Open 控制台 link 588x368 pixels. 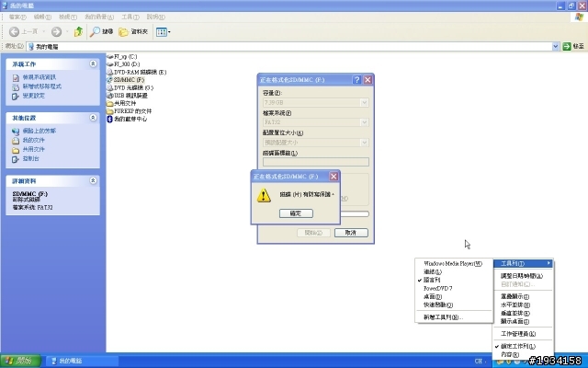coord(30,158)
